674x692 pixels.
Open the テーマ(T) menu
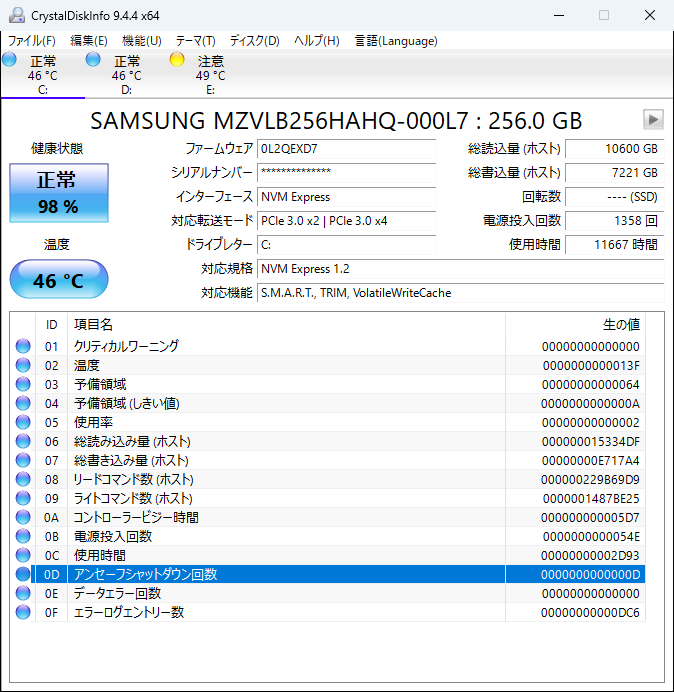[x=196, y=41]
